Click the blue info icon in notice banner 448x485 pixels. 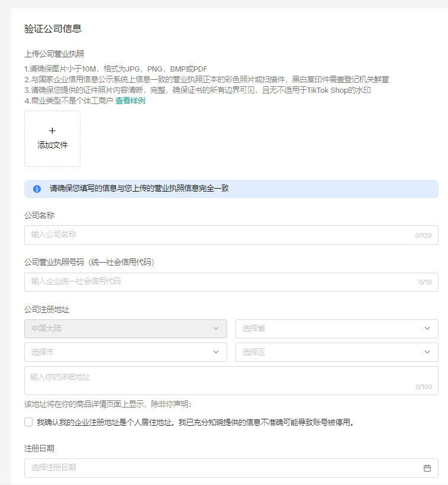[37, 189]
